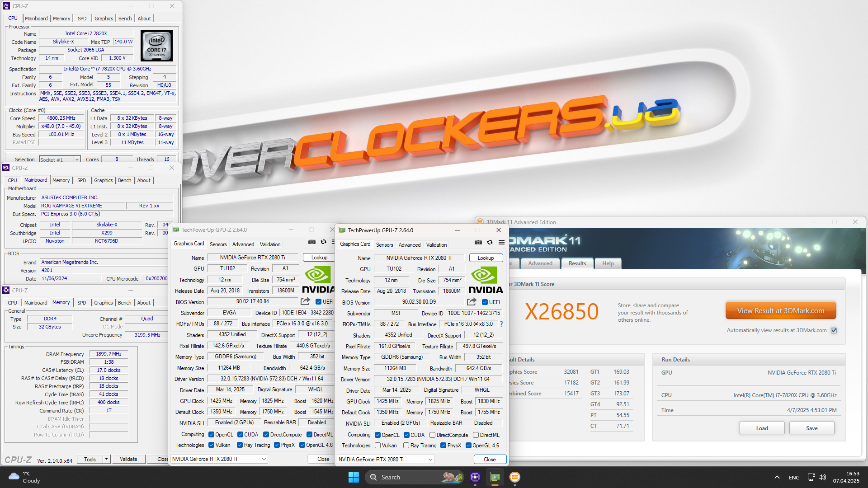868x488 pixels.
Task: Toggle UEFI checkbox in MSI GPU-Z window
Action: [485, 302]
